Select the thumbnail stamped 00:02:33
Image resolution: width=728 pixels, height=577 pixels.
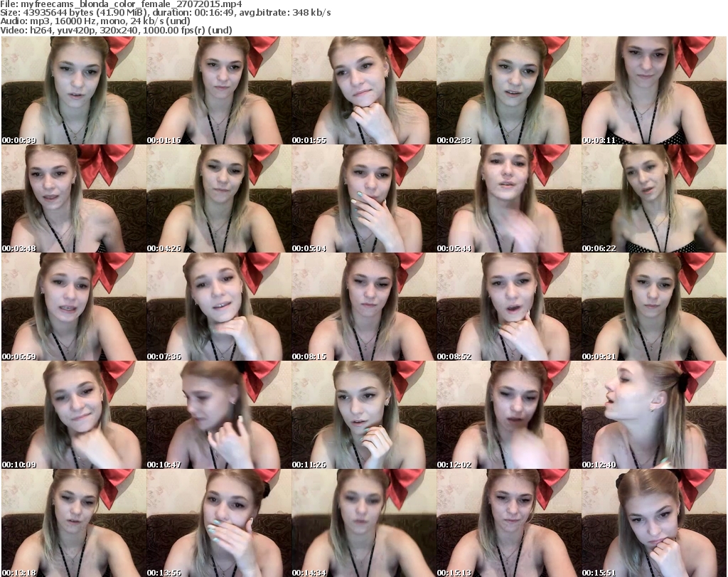click(x=509, y=90)
